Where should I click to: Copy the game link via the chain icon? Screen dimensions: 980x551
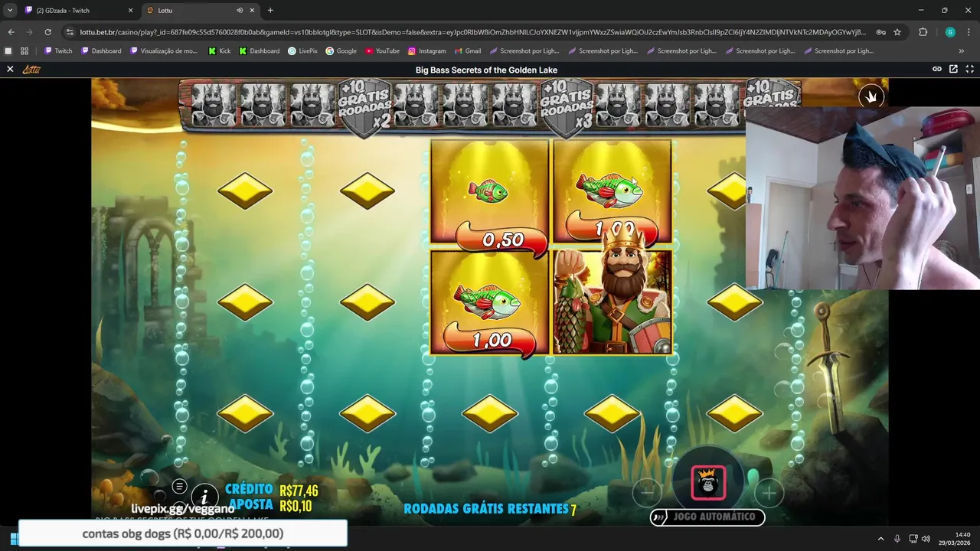pos(936,69)
